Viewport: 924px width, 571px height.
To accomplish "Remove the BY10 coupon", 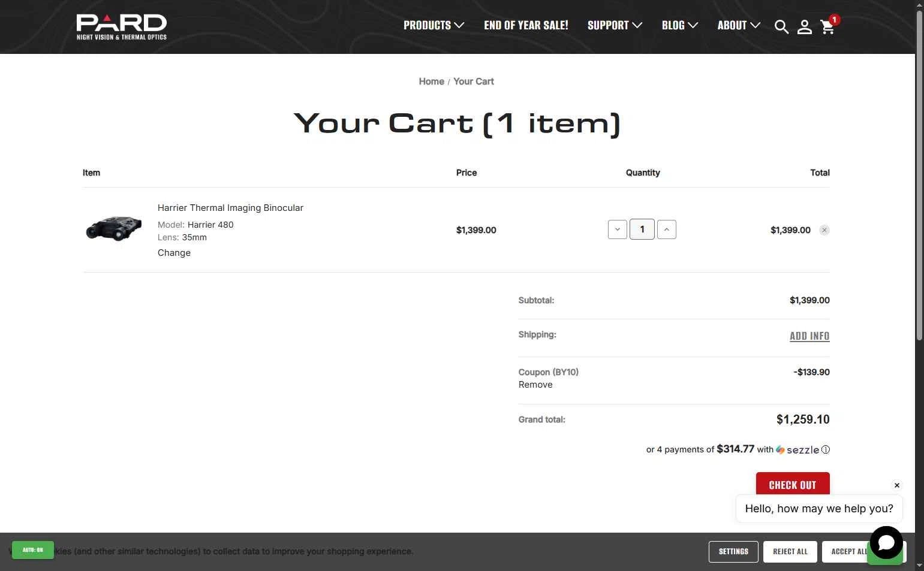I will (x=535, y=385).
